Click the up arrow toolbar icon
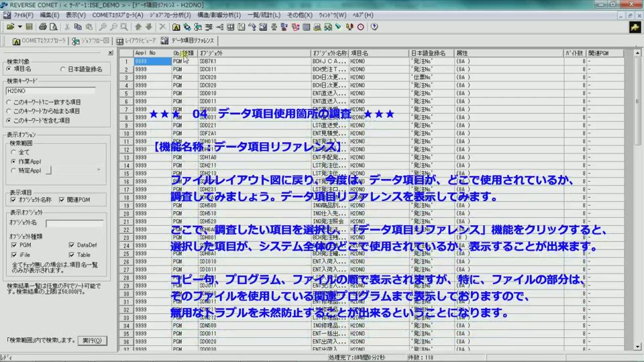 (x=138, y=27)
